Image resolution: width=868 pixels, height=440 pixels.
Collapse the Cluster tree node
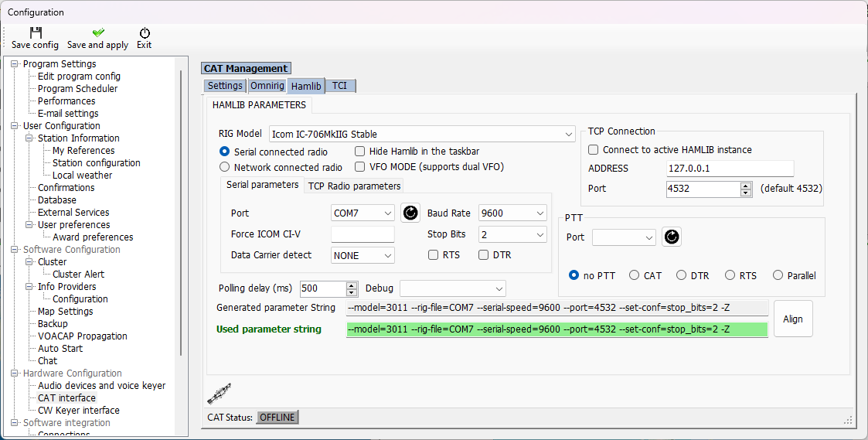[x=29, y=261]
